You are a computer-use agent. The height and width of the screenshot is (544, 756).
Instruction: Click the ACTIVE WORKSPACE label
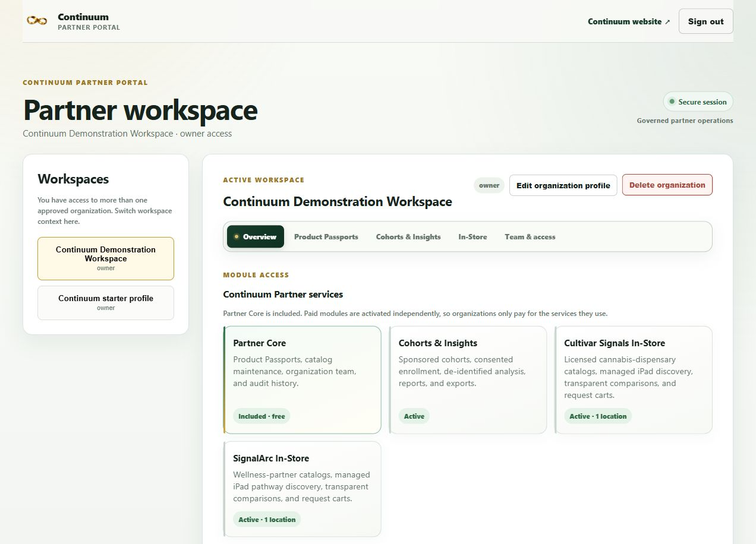(264, 180)
